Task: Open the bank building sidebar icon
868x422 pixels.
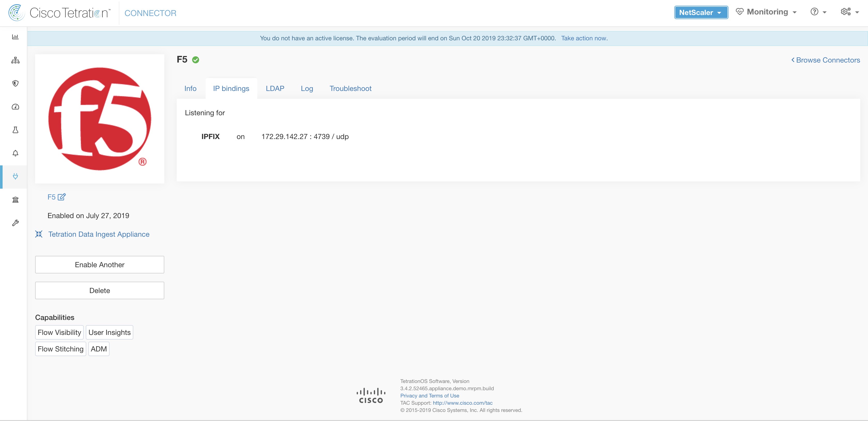Action: (15, 200)
